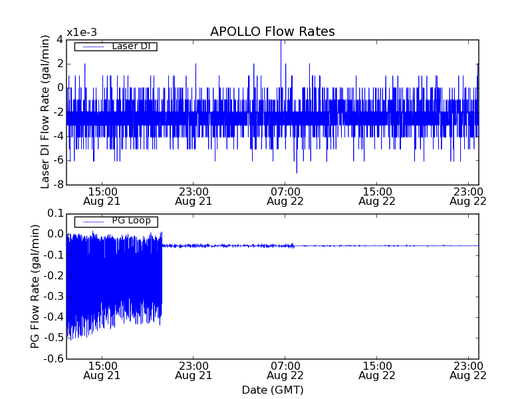532x399 pixels.
Task: Click the 'x1e-3' scale multiplier text
Action: [x=82, y=33]
